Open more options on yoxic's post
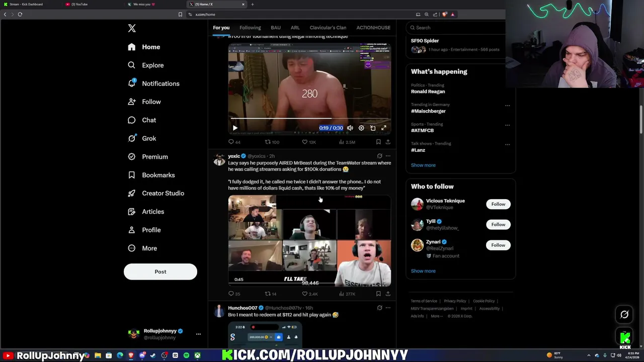The image size is (644, 362). click(x=388, y=156)
